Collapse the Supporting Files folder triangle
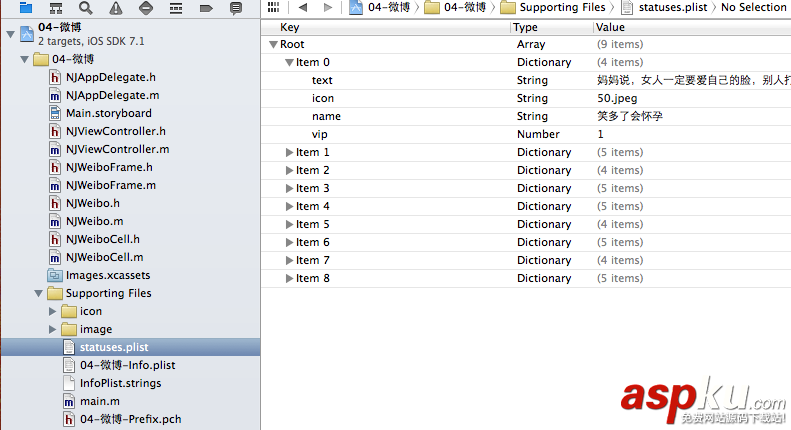Screen dimensions: 791x430 coord(38,293)
